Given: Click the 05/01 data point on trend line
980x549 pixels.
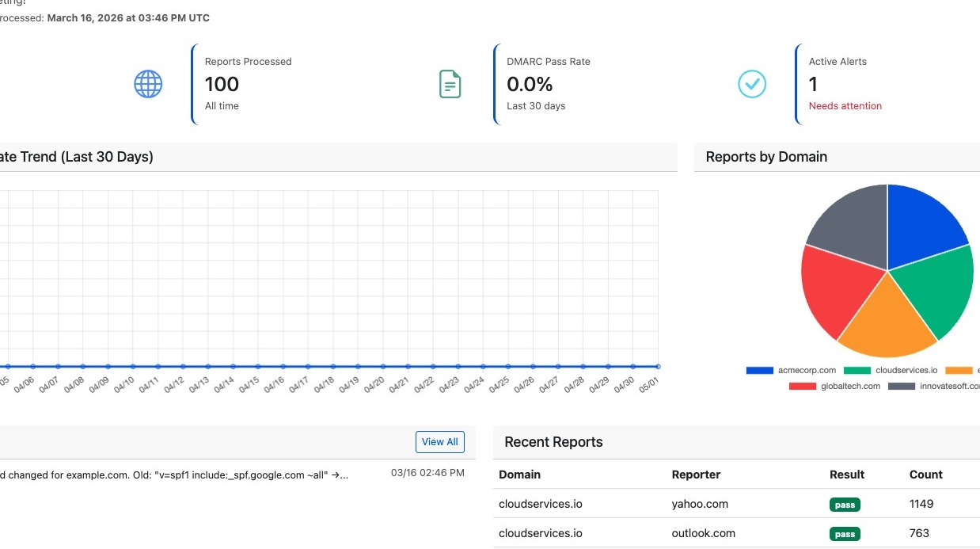Looking at the screenshot, I should [x=658, y=366].
